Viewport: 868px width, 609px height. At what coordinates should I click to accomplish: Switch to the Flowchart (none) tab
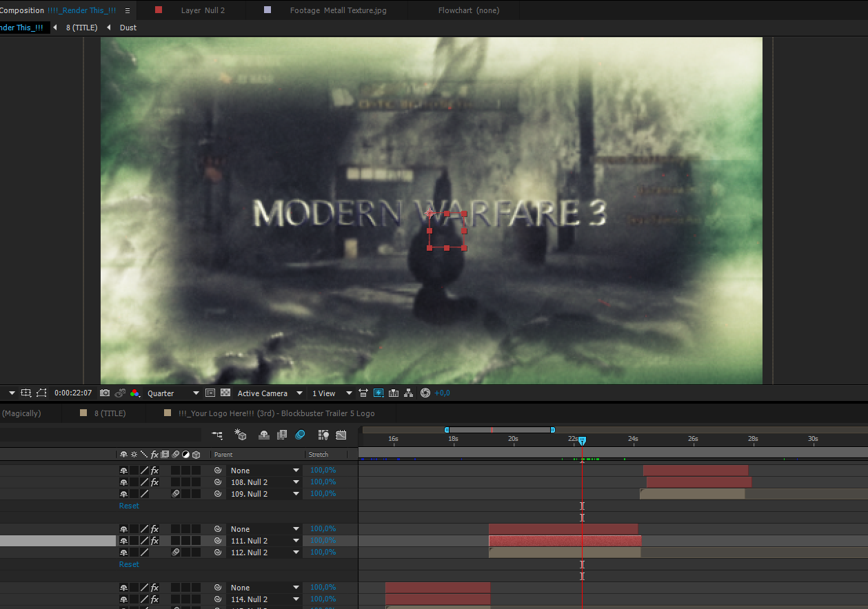point(469,10)
